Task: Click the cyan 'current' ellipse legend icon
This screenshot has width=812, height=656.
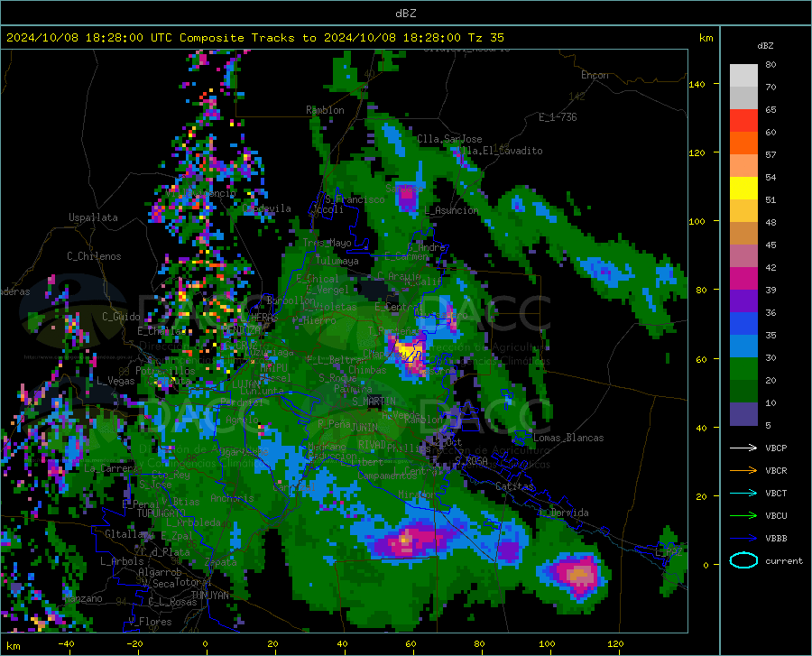Action: (743, 560)
